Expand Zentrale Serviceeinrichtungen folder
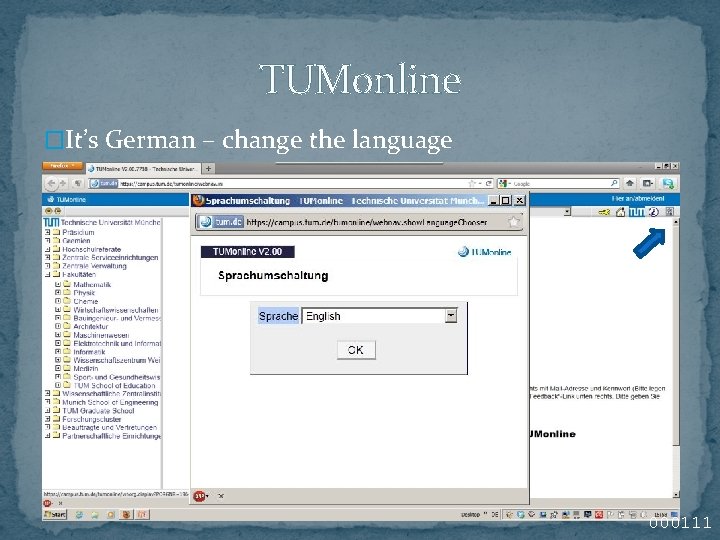The width and height of the screenshot is (720, 540). [47, 258]
